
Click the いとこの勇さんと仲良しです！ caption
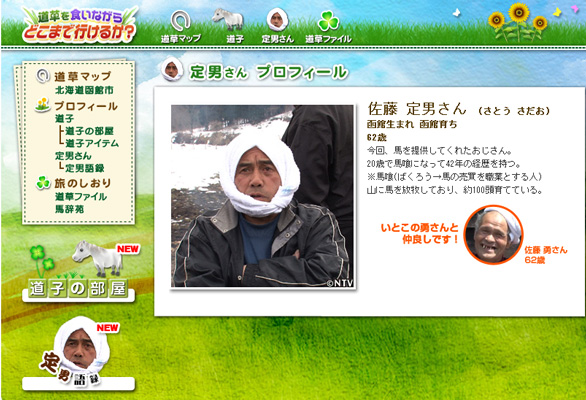pyautogui.click(x=420, y=233)
